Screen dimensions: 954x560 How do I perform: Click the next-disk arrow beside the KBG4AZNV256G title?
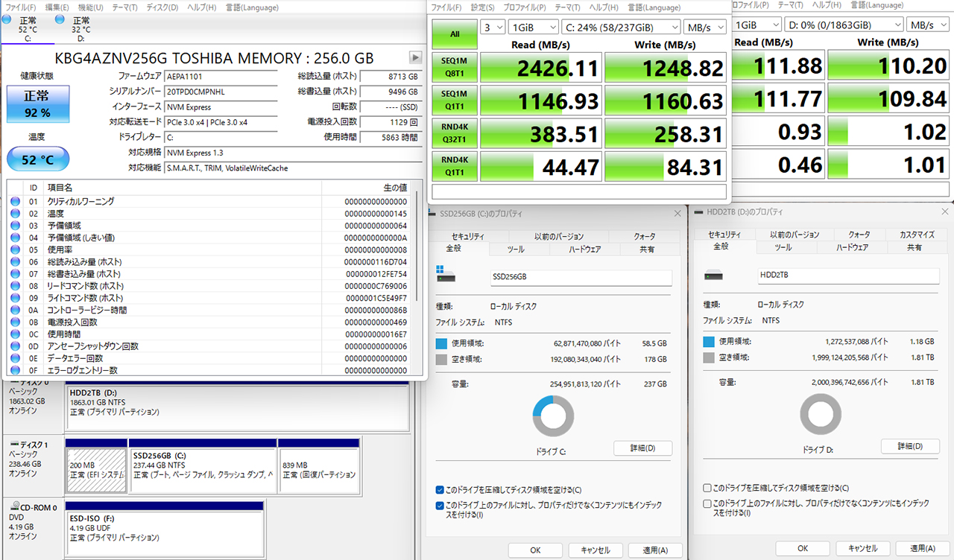[416, 57]
